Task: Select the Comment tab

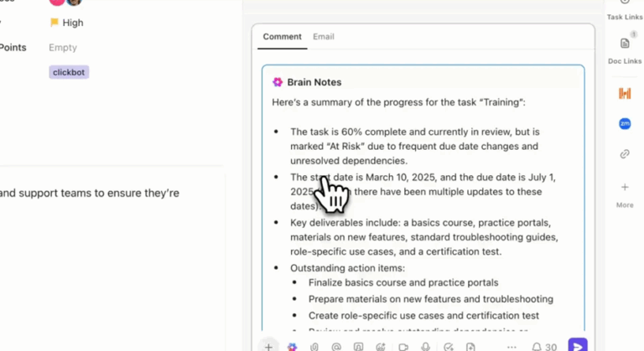Action: (x=282, y=37)
